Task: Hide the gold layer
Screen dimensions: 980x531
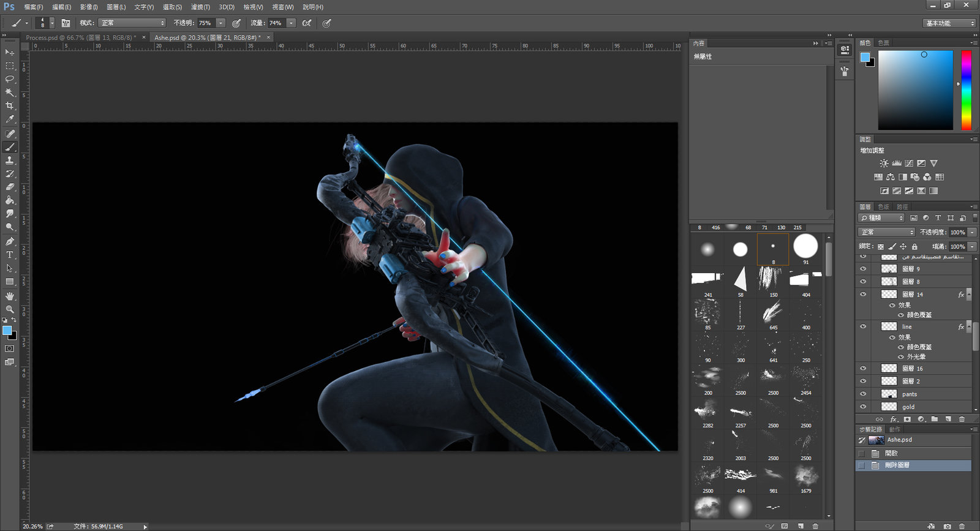Action: [x=863, y=407]
